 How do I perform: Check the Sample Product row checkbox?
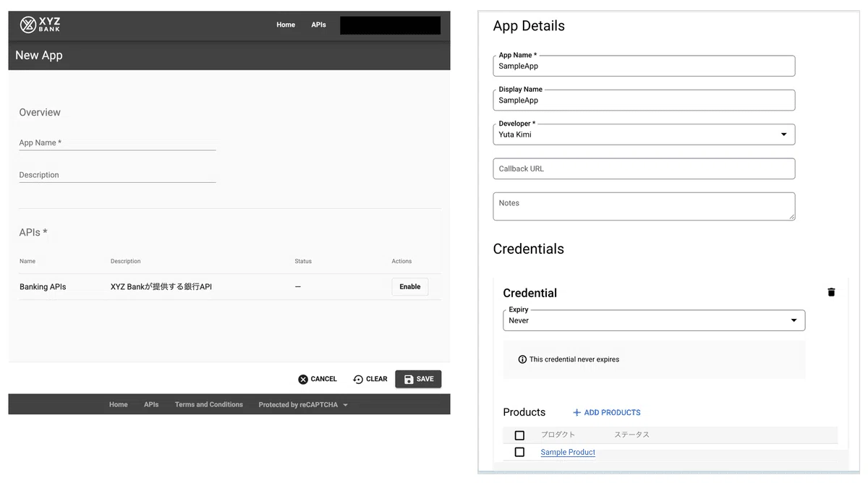(519, 452)
